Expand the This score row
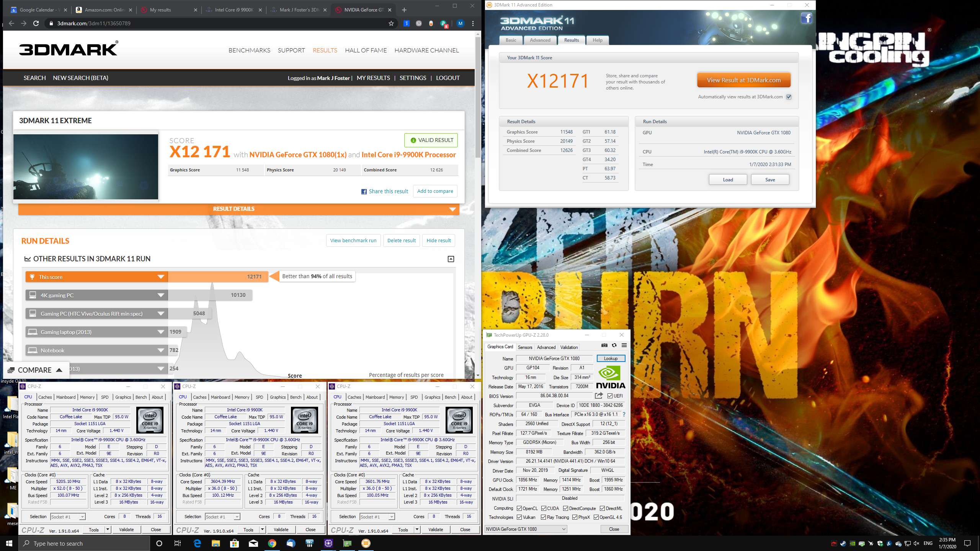Viewport: 980px width, 551px height. pyautogui.click(x=161, y=277)
